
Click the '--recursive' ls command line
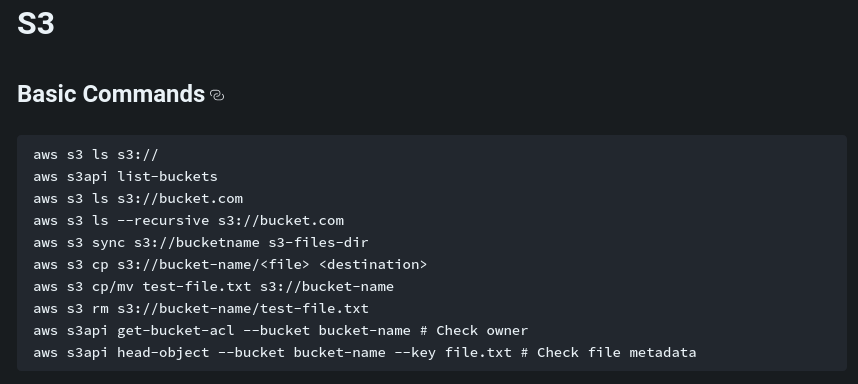[188, 220]
